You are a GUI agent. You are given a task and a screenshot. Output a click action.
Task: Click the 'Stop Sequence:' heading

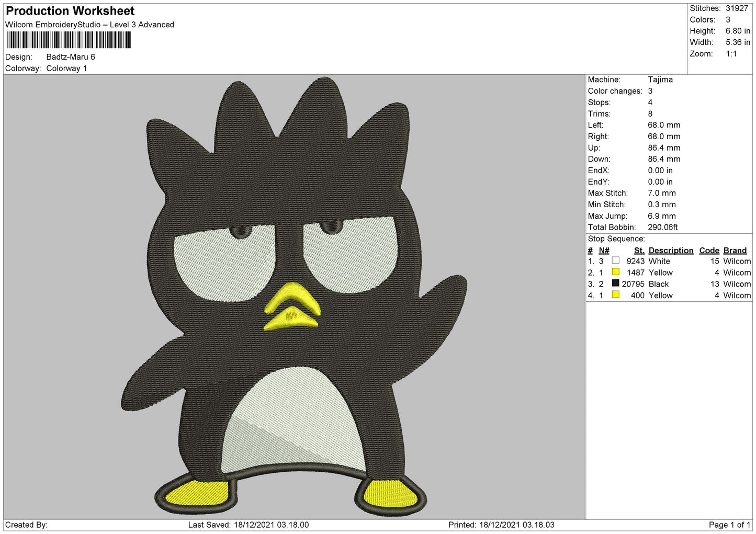click(x=616, y=239)
